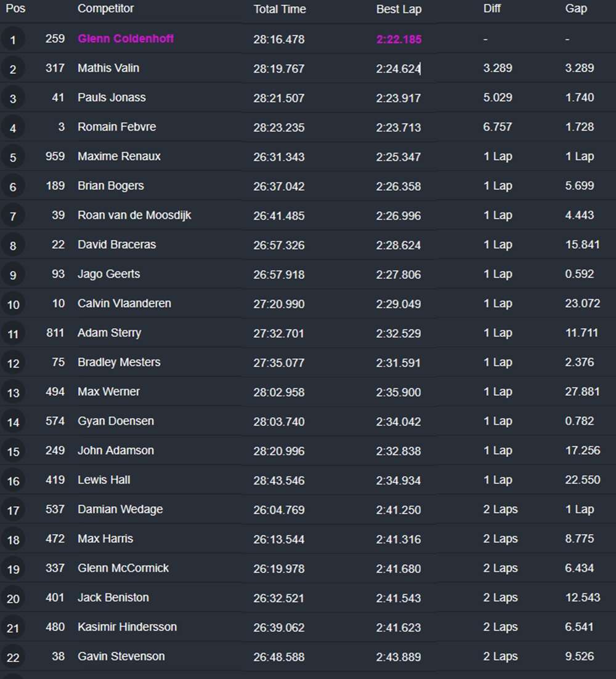
Task: Click the position 9 circle badge
Action: (x=13, y=275)
